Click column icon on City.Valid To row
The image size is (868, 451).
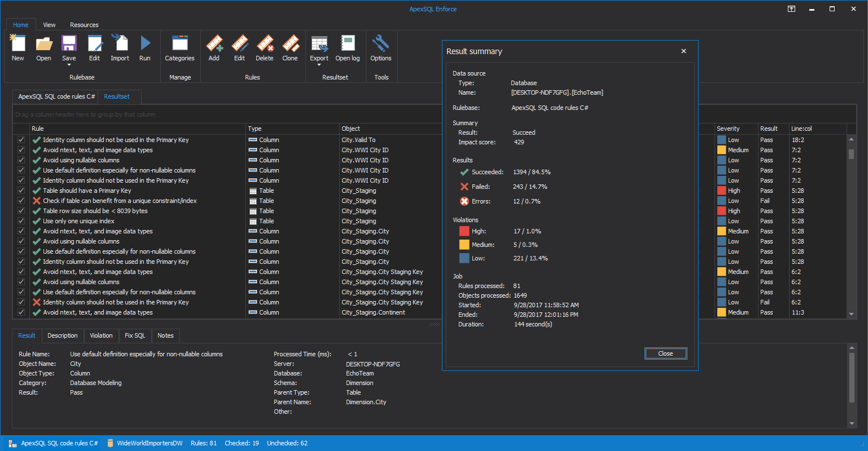(253, 140)
